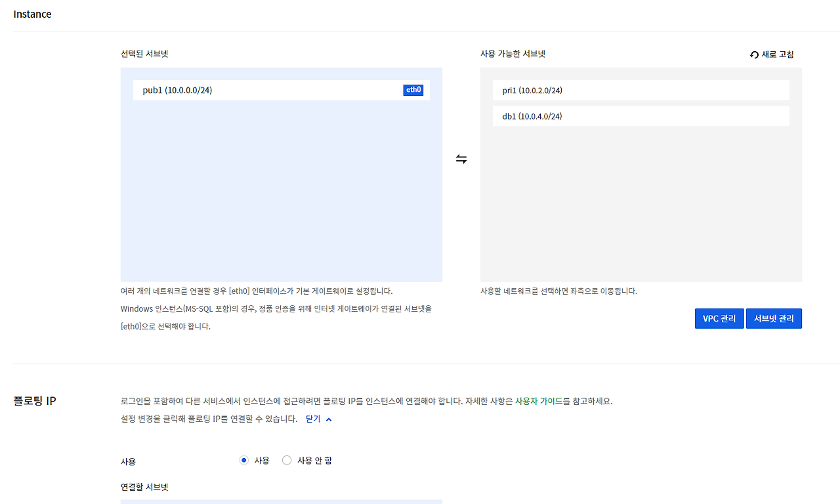Click the 서브넷 관리 button

click(x=774, y=318)
